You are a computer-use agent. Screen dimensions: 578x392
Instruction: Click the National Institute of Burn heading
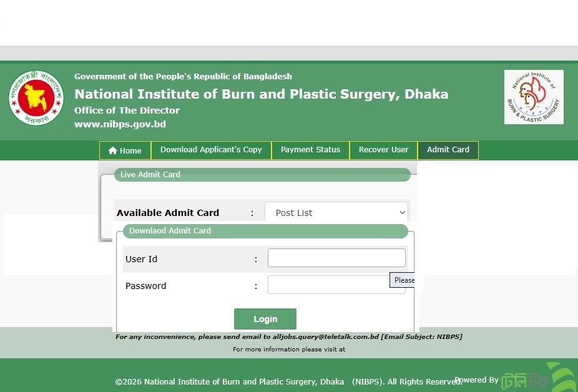pos(261,94)
